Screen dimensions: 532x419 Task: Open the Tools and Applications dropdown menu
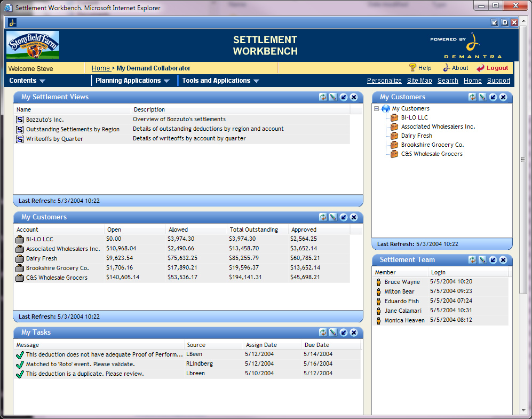tap(220, 81)
